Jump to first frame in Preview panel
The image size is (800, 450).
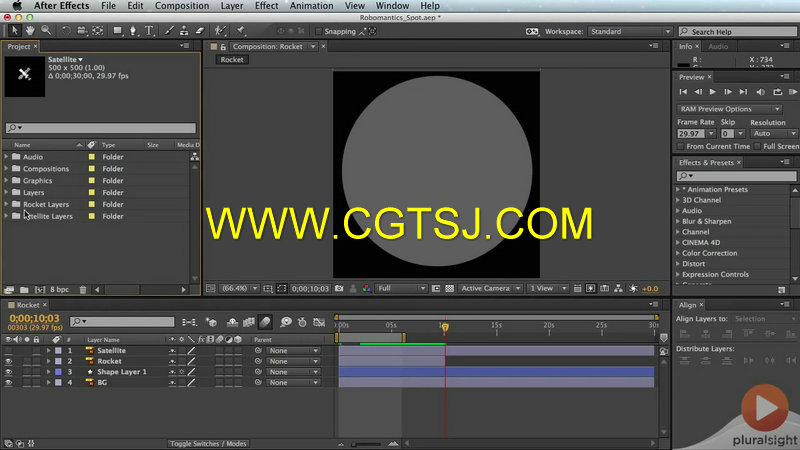683,92
